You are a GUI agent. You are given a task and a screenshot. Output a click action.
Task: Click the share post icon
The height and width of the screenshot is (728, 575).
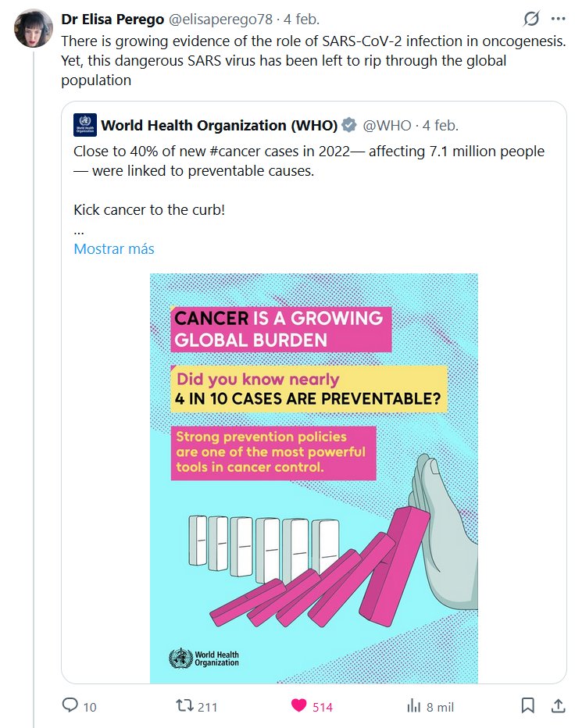(x=558, y=706)
